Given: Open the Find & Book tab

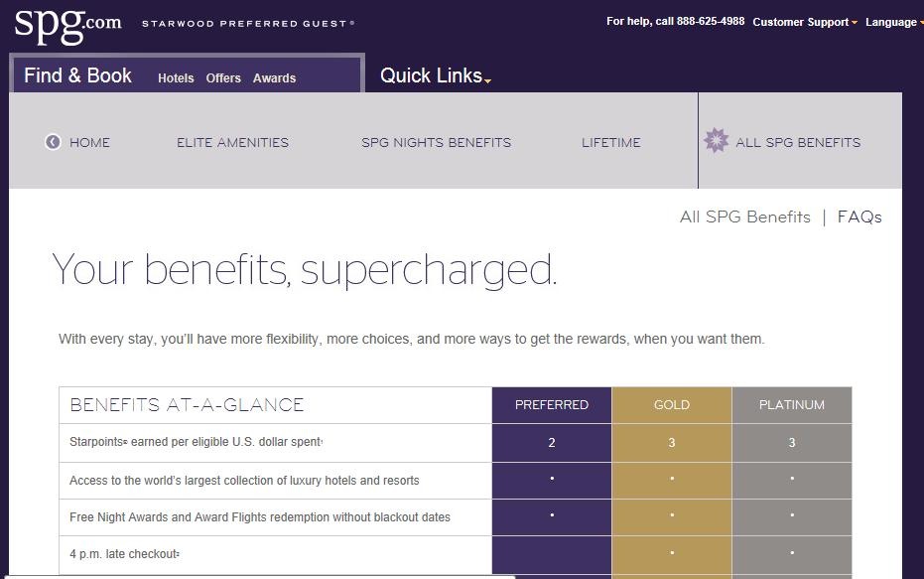Looking at the screenshot, I should point(77,75).
